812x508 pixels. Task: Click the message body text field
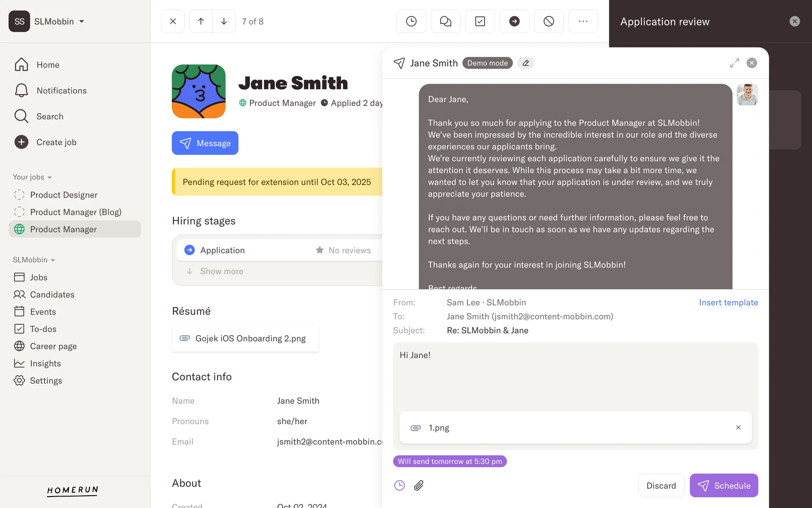tap(575, 377)
